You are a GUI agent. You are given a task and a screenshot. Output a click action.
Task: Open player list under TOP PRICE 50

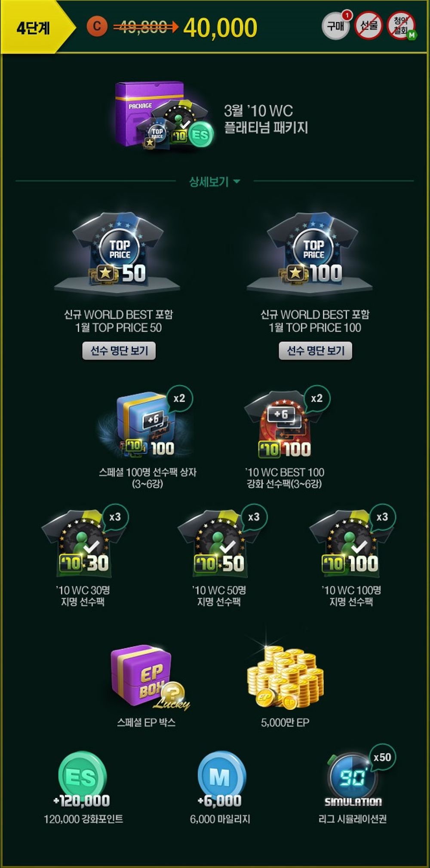119,351
